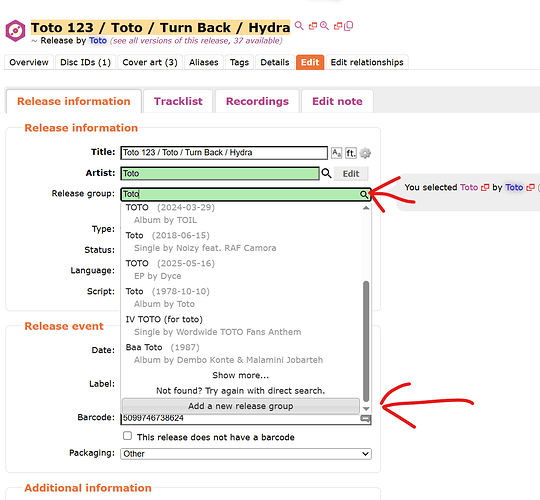
Task: Open the Packaging dropdown showing Other
Action: pyautogui.click(x=246, y=454)
